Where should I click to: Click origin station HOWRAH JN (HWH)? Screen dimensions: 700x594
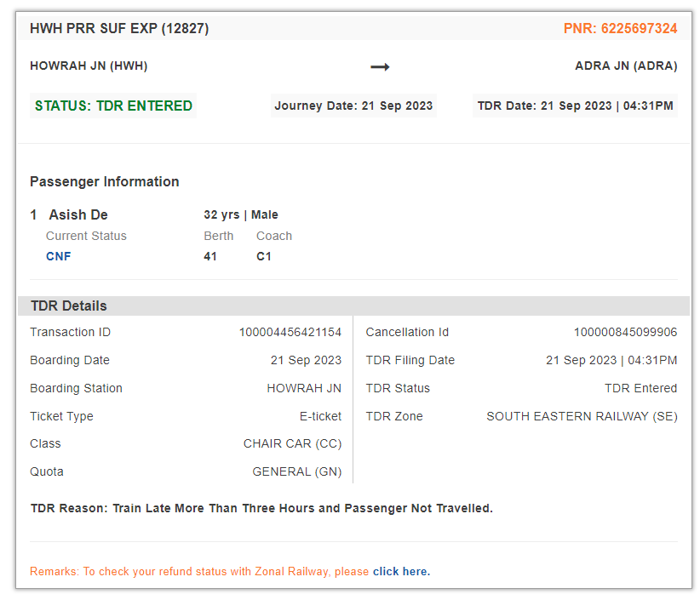click(89, 66)
